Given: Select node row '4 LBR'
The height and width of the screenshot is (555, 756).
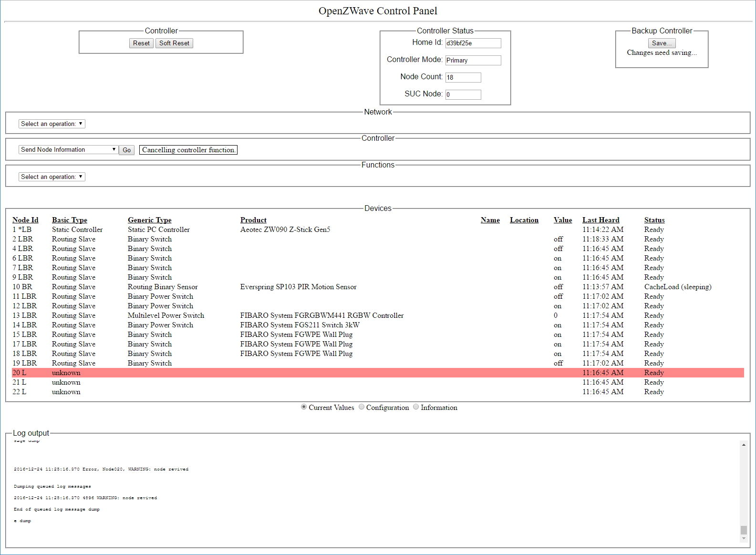Looking at the screenshot, I should tap(378, 249).
